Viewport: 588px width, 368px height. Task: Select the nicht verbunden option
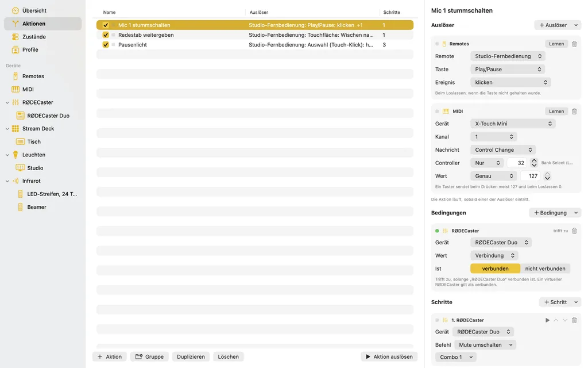point(546,269)
